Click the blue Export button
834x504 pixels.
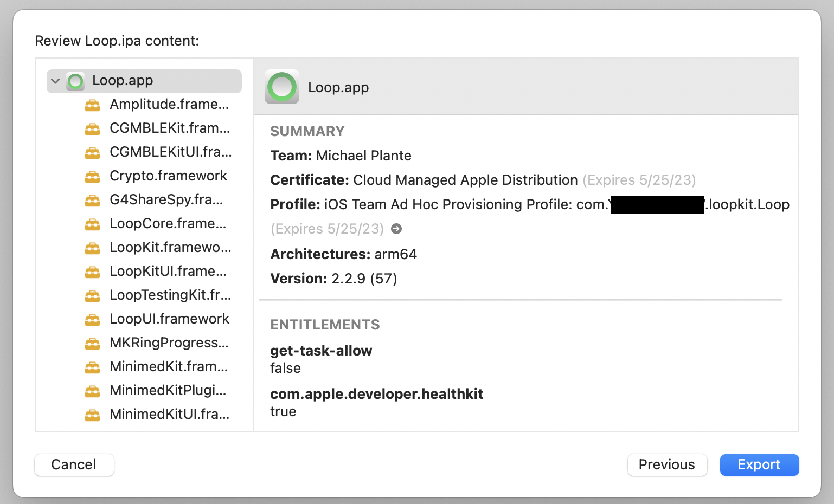click(759, 465)
